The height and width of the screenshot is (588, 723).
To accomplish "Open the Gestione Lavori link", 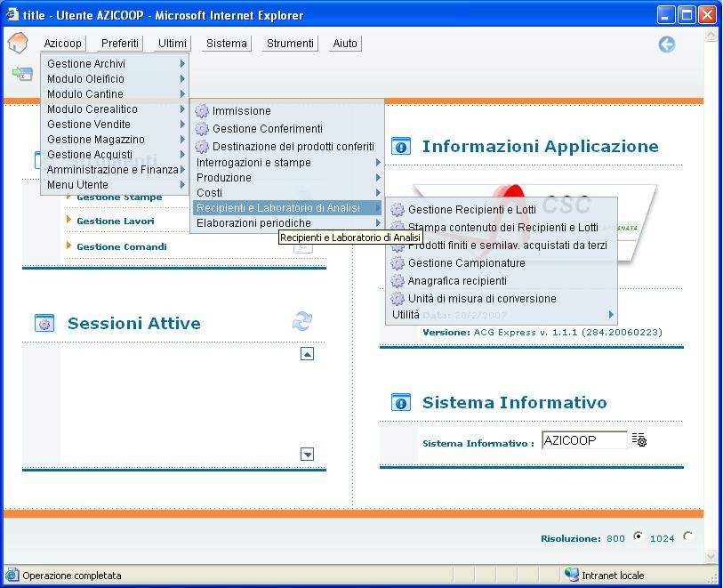I will click(x=116, y=222).
